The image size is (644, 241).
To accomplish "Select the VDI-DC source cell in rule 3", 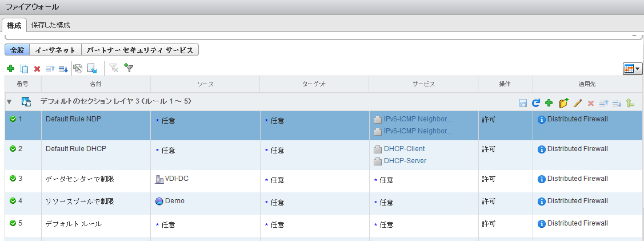I will (176, 179).
